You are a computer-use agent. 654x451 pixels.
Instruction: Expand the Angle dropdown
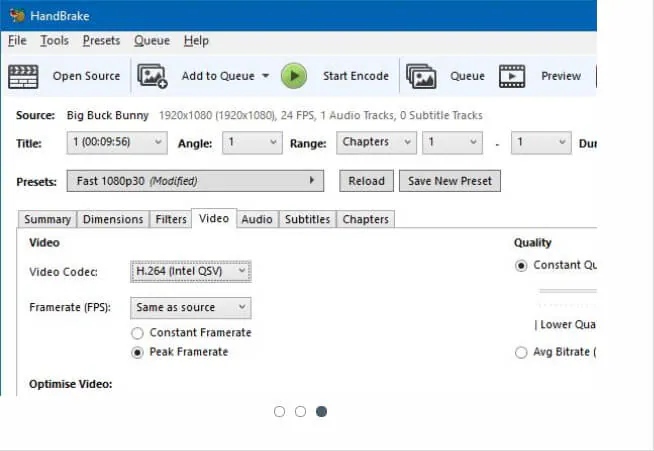(x=252, y=143)
